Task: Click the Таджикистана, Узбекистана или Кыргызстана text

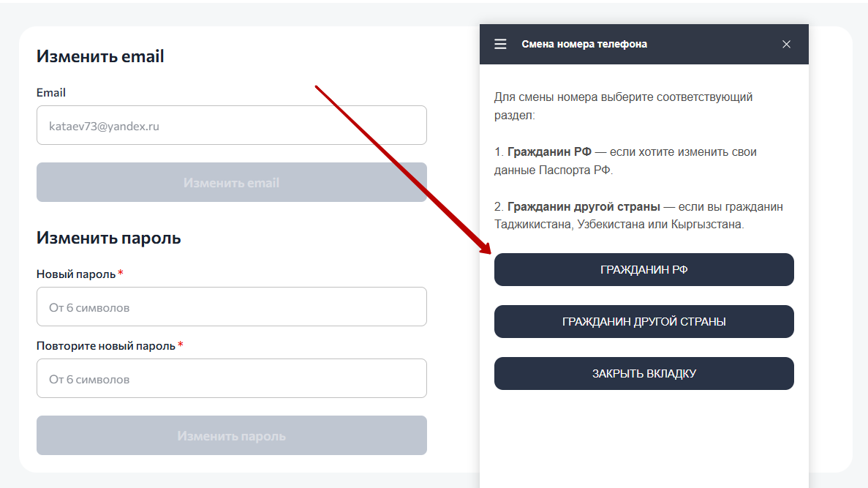Action: 619,225
